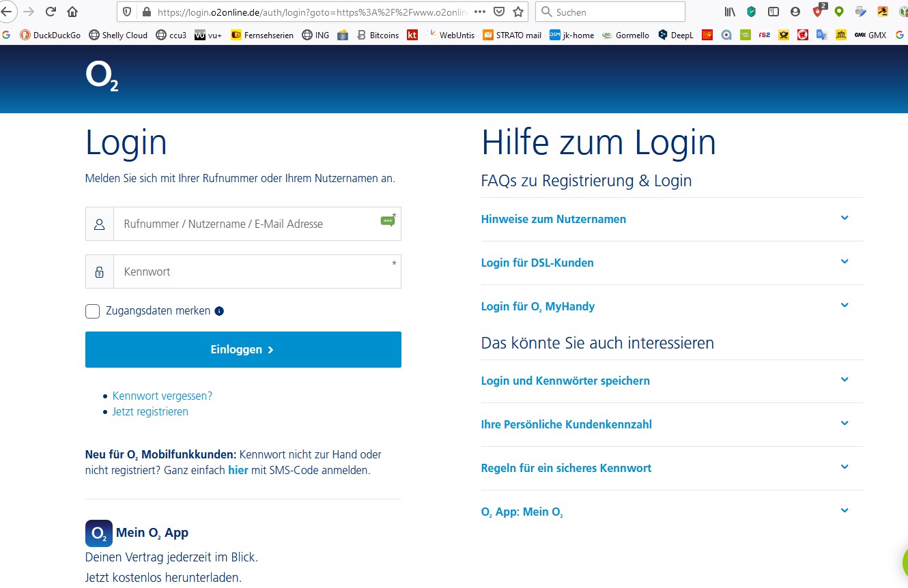Click the Mein O2 app icon
Viewport: 908px width, 588px height.
[98, 533]
